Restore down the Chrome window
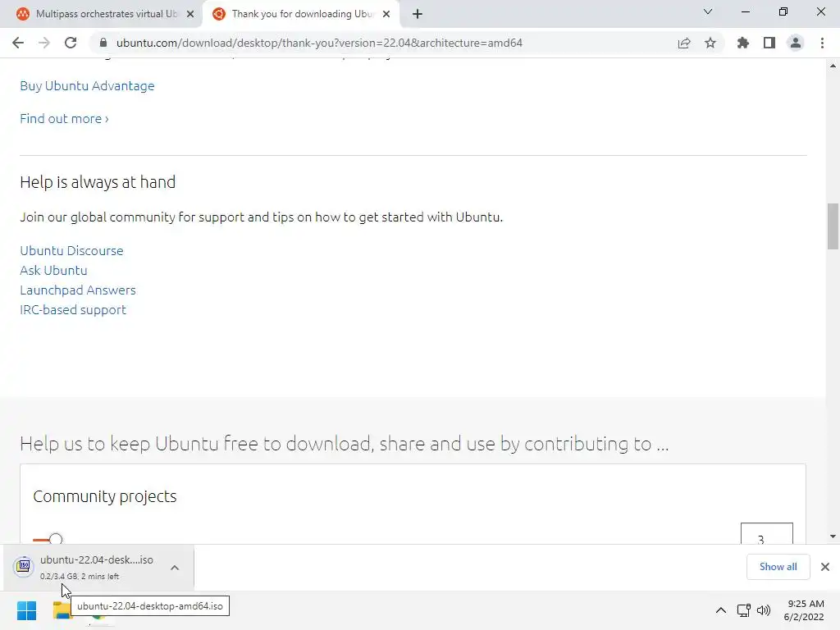 [x=783, y=11]
